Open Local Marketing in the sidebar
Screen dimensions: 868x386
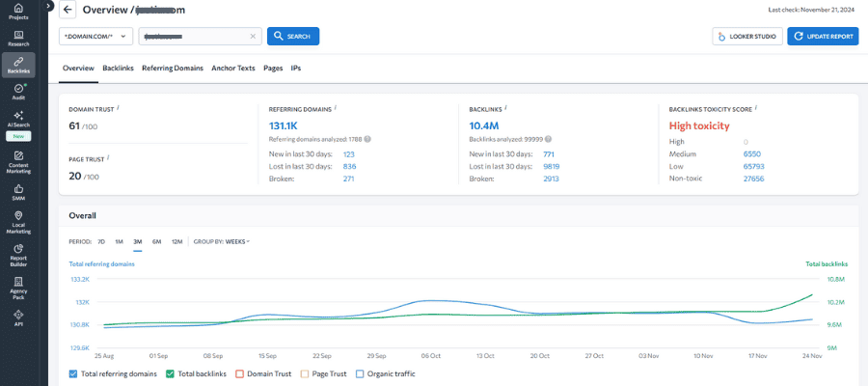(x=18, y=221)
